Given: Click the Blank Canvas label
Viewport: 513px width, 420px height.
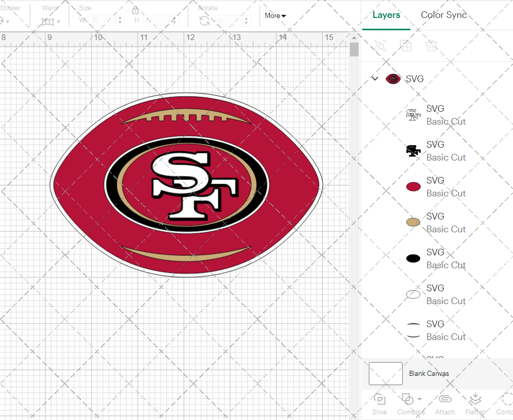Looking at the screenshot, I should click(x=428, y=373).
